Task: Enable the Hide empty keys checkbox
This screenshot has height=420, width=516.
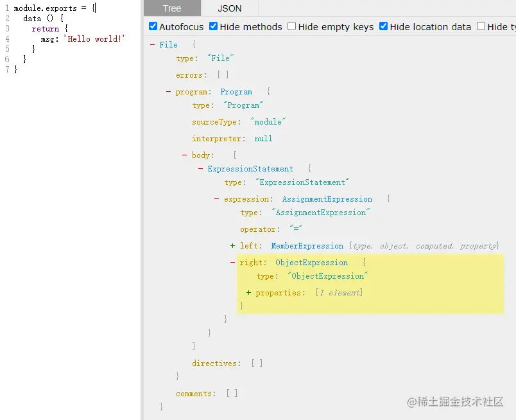Action: point(291,26)
